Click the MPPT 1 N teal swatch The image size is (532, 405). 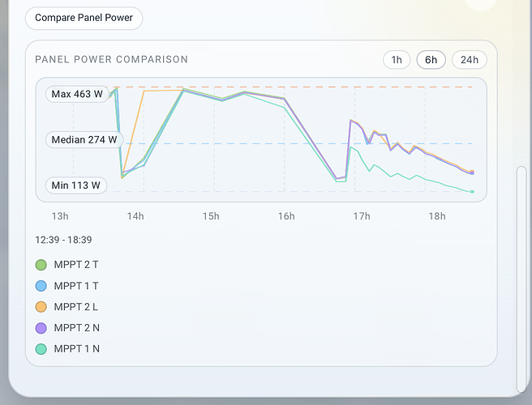[x=41, y=349]
